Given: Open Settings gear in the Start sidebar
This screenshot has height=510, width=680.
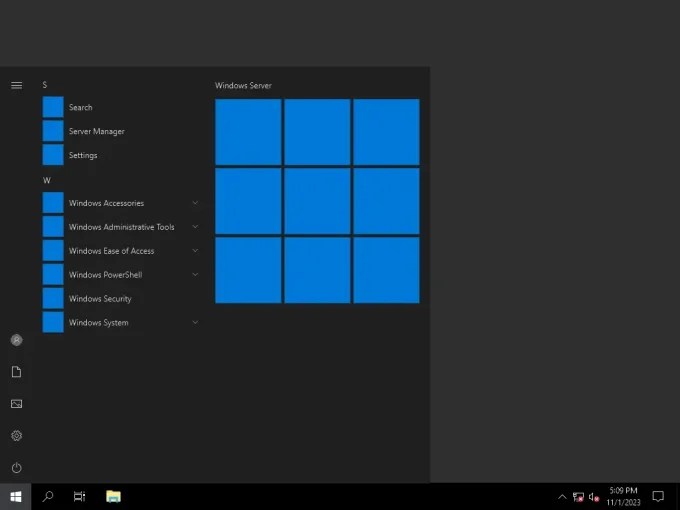Looking at the screenshot, I should [16, 435].
